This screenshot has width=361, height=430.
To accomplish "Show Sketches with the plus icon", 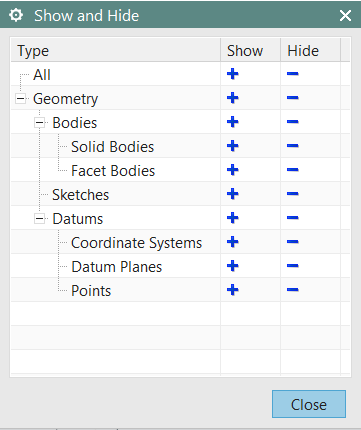I will [x=233, y=194].
